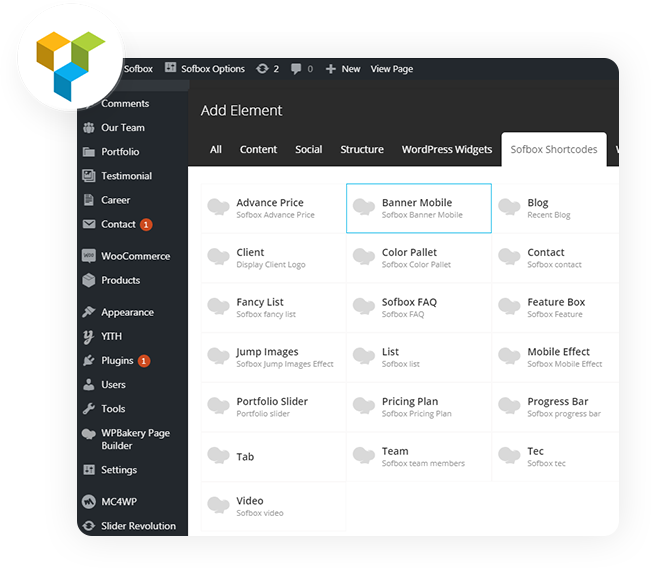This screenshot has height=568, width=658.
Task: Add the Banner Mobile element
Action: (419, 208)
